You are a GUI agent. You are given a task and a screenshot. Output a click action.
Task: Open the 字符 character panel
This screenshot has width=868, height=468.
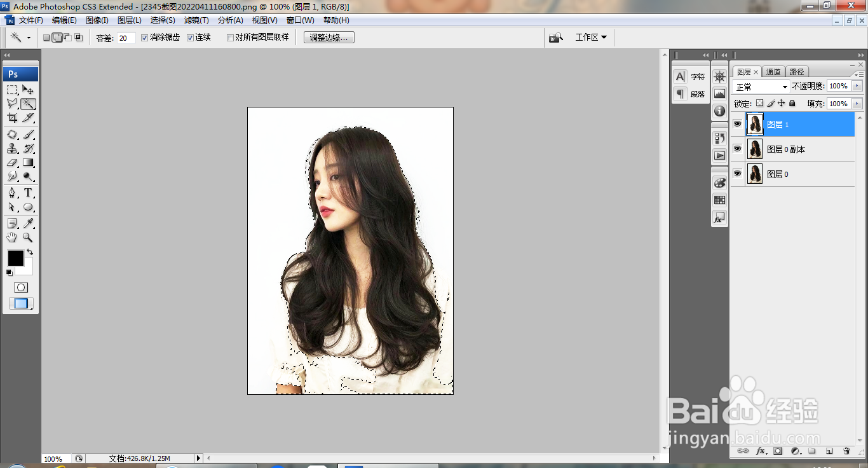(x=691, y=76)
